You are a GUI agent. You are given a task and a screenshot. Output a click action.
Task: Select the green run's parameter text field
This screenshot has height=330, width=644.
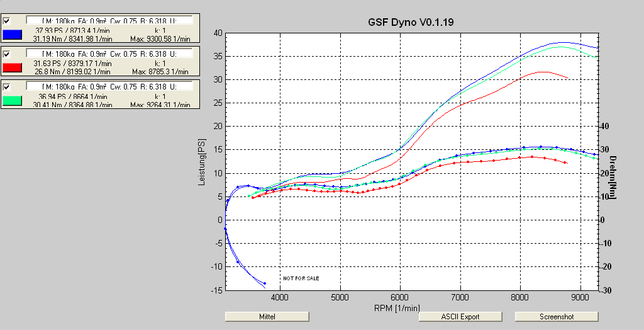[108, 87]
